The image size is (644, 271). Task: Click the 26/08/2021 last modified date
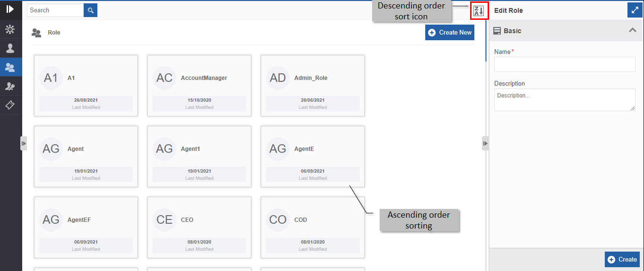point(86,100)
